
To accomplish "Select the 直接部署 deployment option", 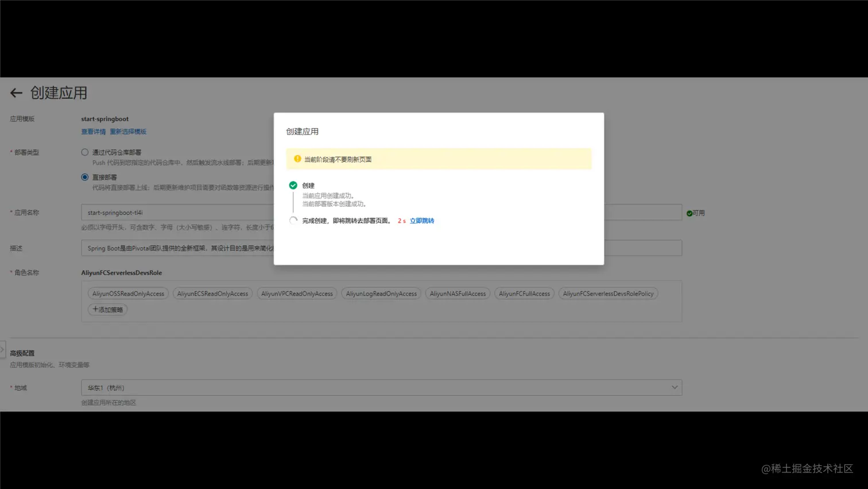I will click(x=84, y=178).
